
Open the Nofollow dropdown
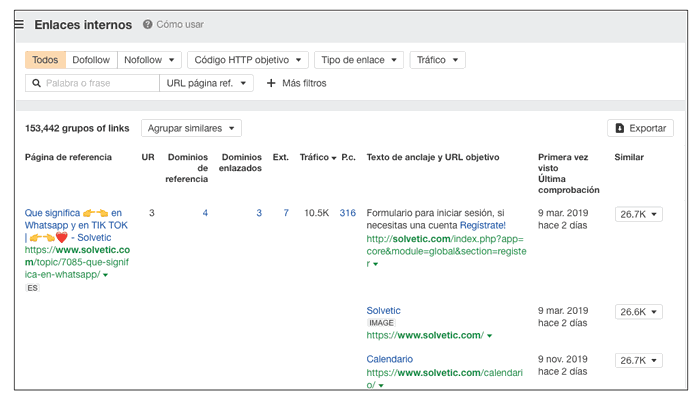click(x=150, y=60)
